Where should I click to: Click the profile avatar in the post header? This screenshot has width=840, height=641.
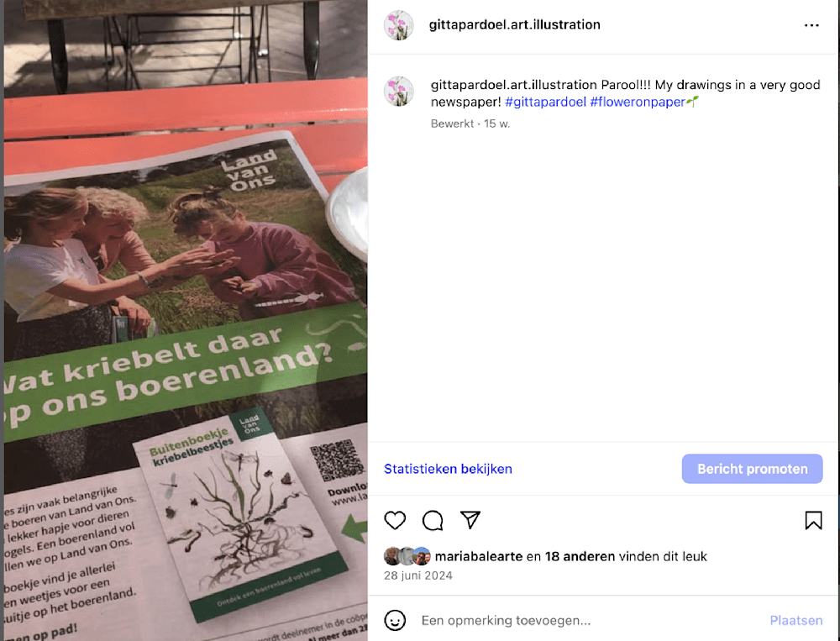click(399, 24)
